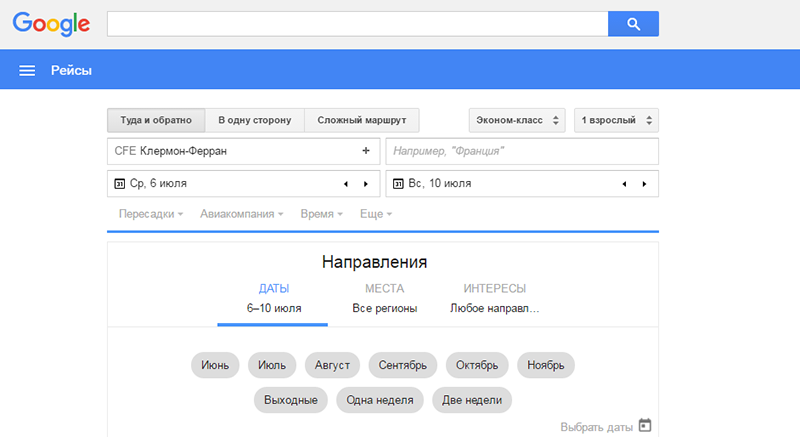Expand the 1 взрослый passengers dropdown

(x=616, y=120)
